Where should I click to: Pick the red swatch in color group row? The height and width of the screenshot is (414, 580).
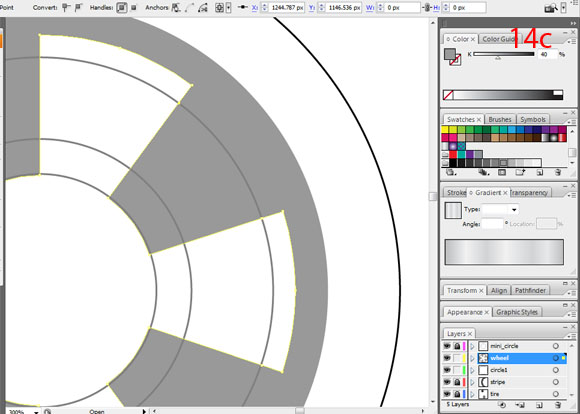click(x=453, y=154)
